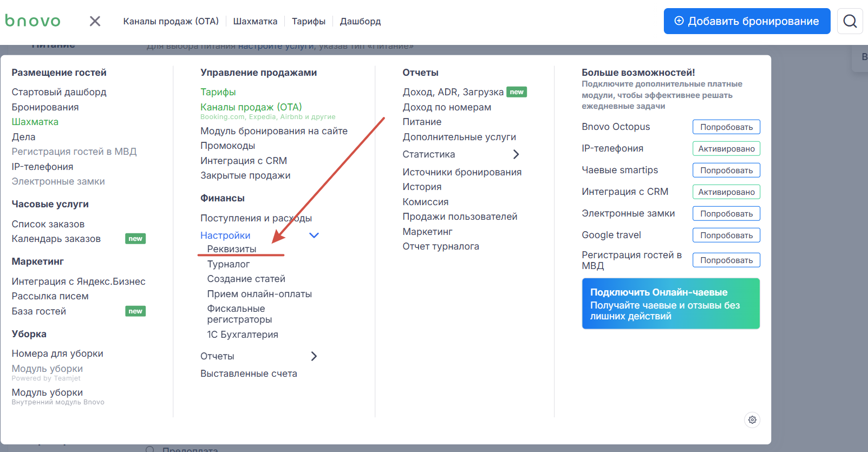Try the Google travel module

(726, 235)
